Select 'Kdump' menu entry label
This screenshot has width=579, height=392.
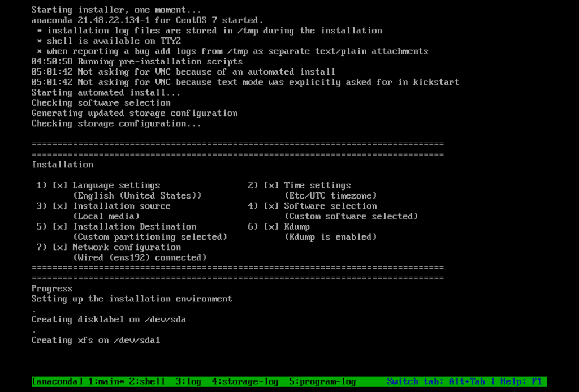pos(297,227)
